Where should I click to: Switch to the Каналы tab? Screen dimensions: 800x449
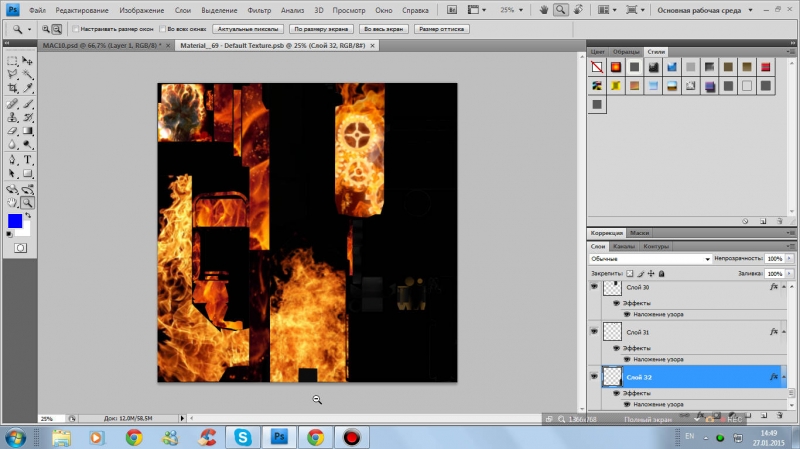[623, 246]
